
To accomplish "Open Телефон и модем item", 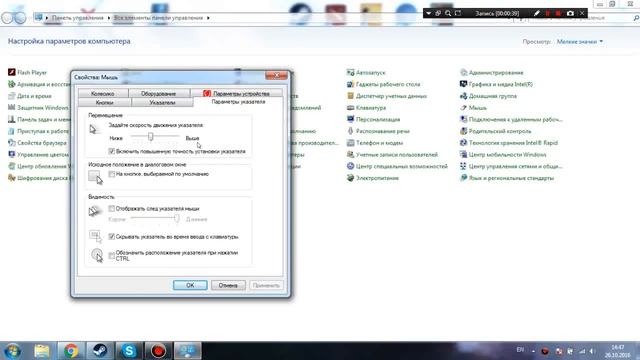I will pyautogui.click(x=375, y=143).
